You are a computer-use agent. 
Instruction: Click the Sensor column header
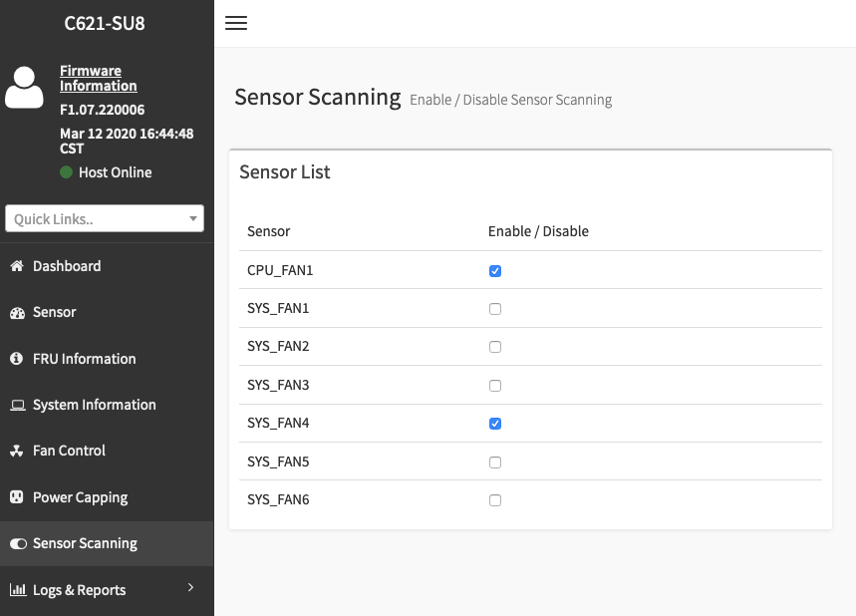269,231
